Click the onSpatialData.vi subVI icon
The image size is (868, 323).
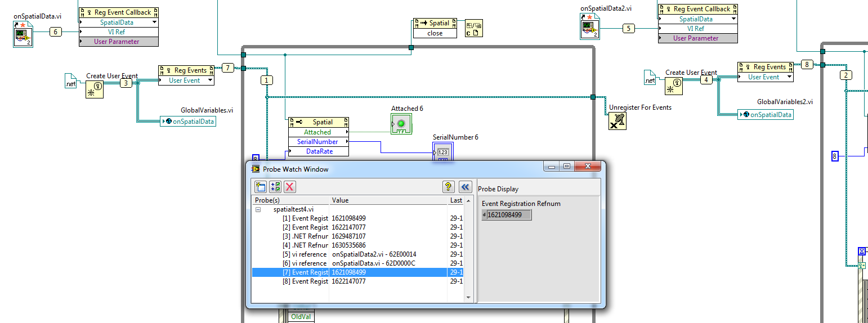coord(23,34)
